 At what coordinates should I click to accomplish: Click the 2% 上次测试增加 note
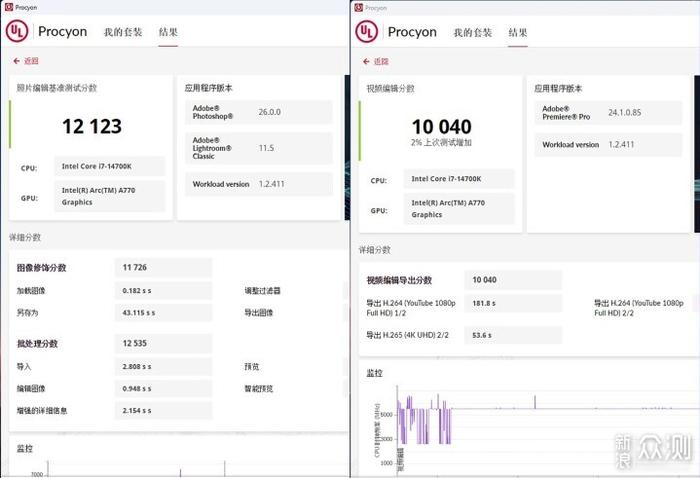click(442, 142)
